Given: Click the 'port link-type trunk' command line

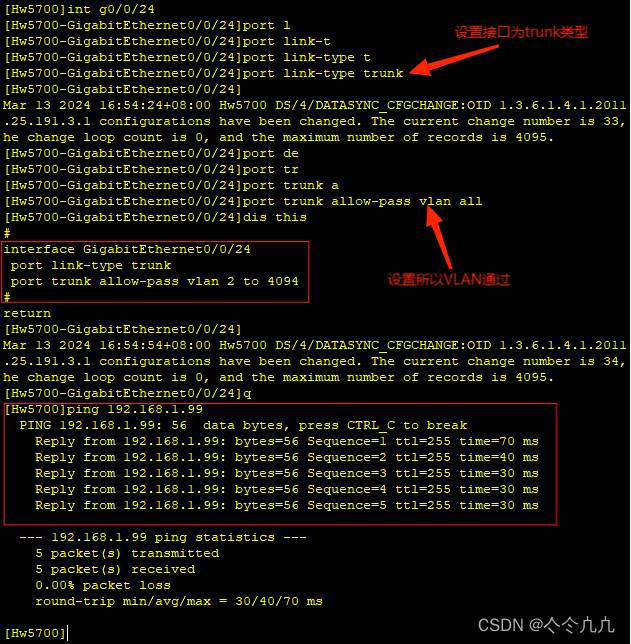Looking at the screenshot, I should pos(204,74).
